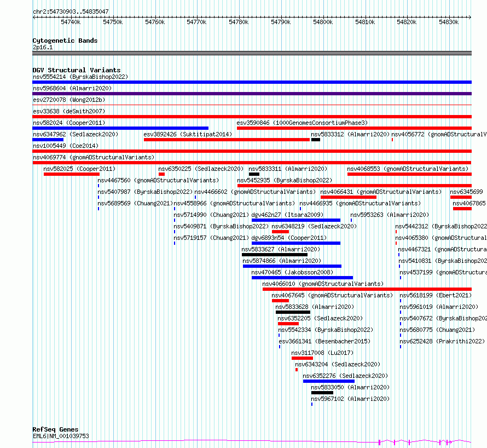
Task: Click nsv6348219 (Sedlazeck2020) label
Action: [x=314, y=226]
